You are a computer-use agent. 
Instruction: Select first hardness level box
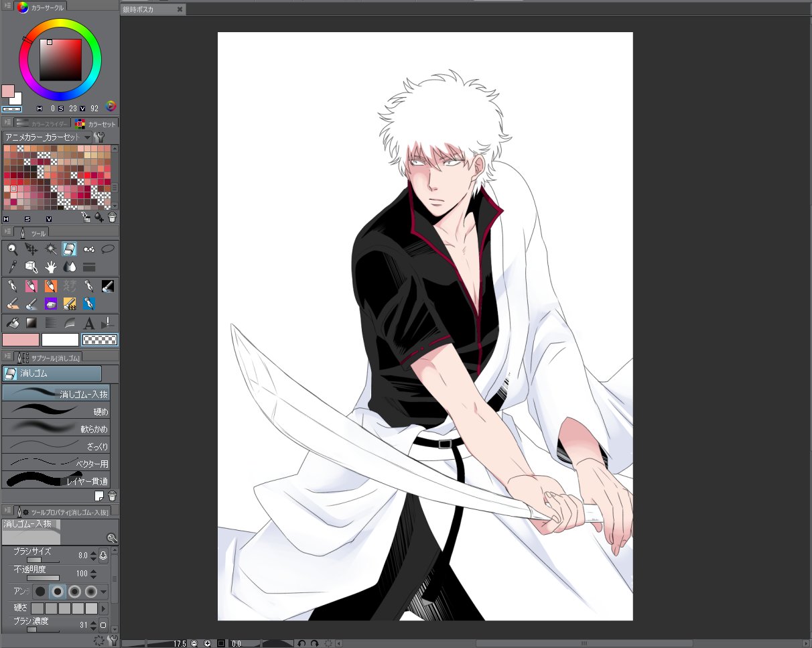pyautogui.click(x=38, y=608)
